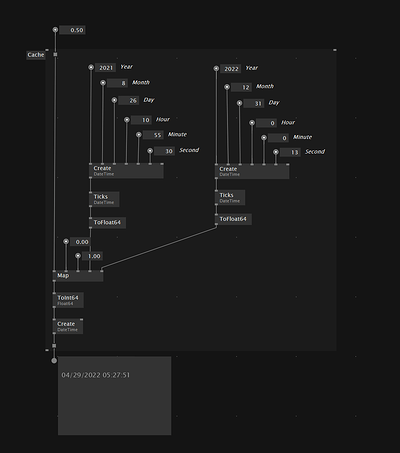The width and height of the screenshot is (400, 453).
Task: Click the Second value box showing 13
Action: coord(290,152)
